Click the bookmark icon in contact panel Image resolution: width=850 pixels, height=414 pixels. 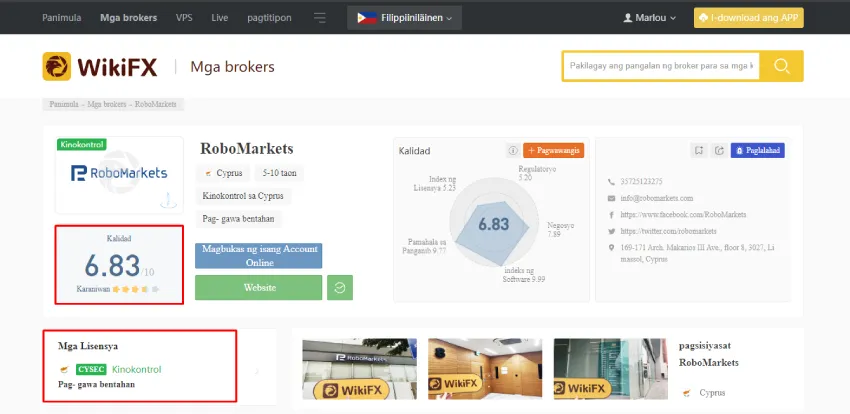point(699,151)
